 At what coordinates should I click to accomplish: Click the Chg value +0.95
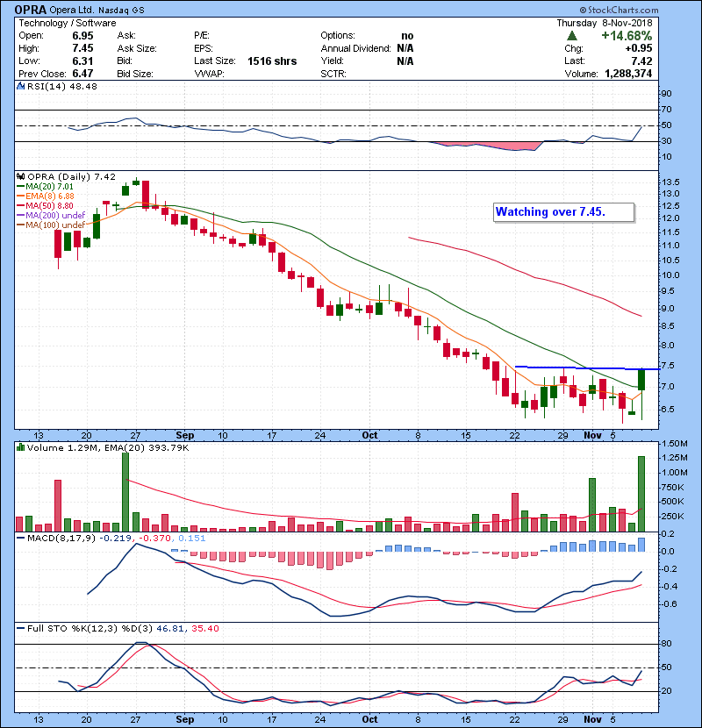pyautogui.click(x=638, y=48)
